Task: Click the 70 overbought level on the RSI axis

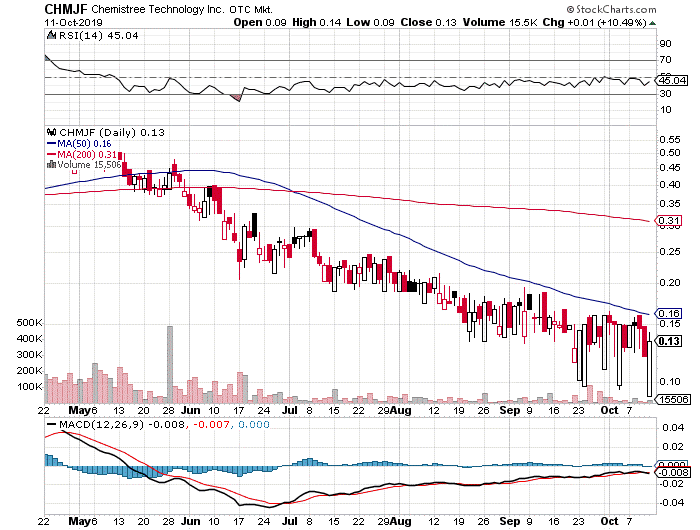Action: point(665,60)
